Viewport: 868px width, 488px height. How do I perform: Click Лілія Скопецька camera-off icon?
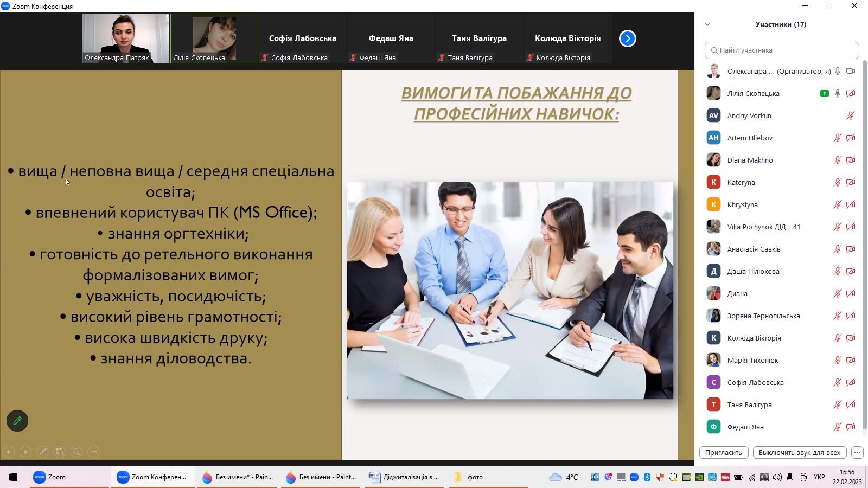click(851, 93)
